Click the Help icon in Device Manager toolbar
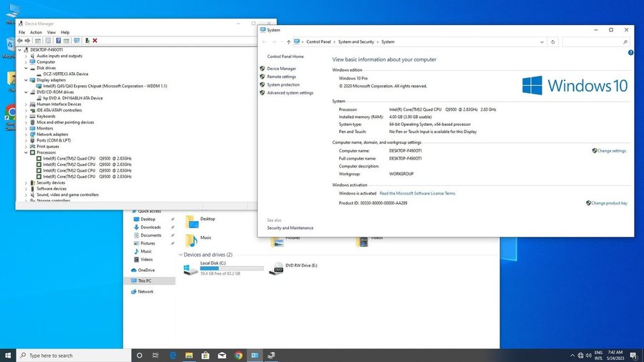This screenshot has height=362, width=644. (x=57, y=41)
